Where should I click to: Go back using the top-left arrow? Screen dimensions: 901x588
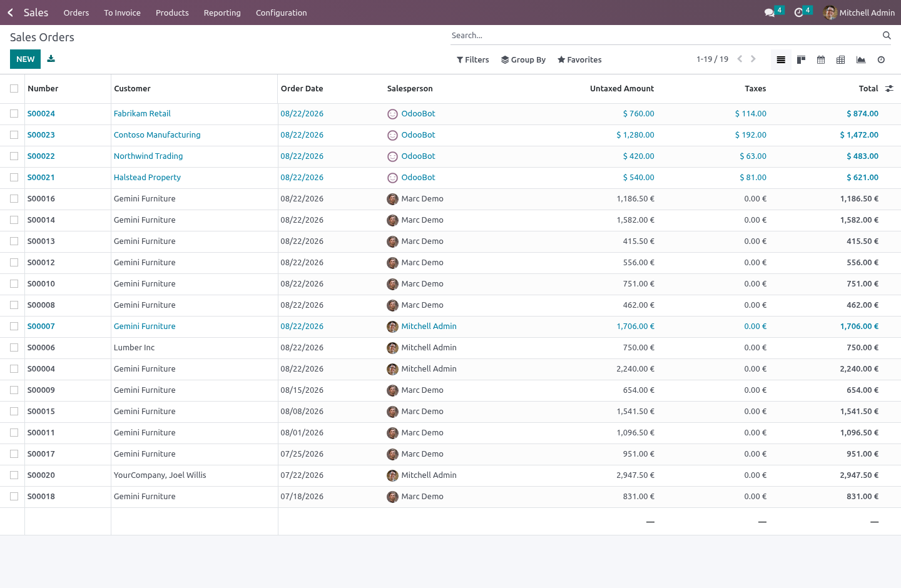tap(10, 13)
